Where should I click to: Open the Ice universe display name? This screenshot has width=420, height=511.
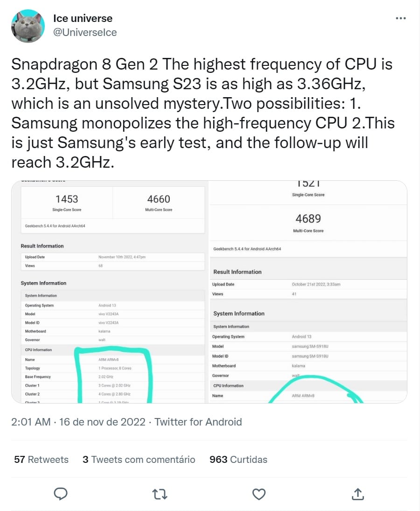click(x=83, y=19)
